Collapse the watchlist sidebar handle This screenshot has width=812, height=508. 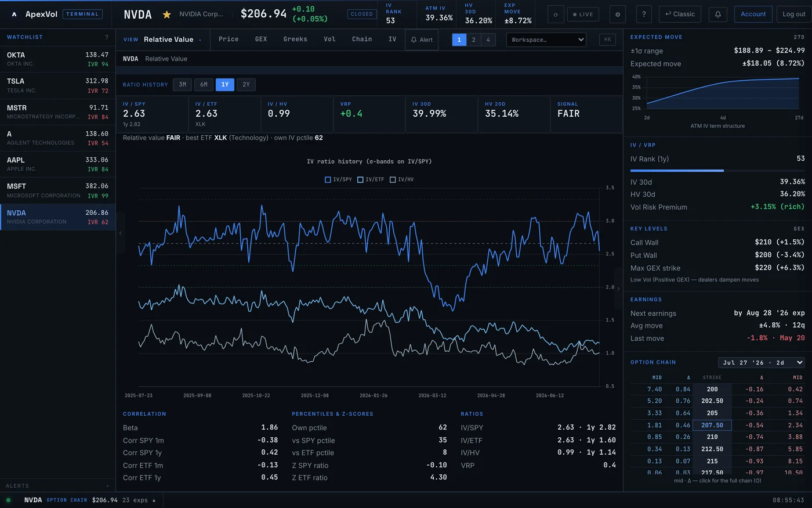(x=121, y=233)
